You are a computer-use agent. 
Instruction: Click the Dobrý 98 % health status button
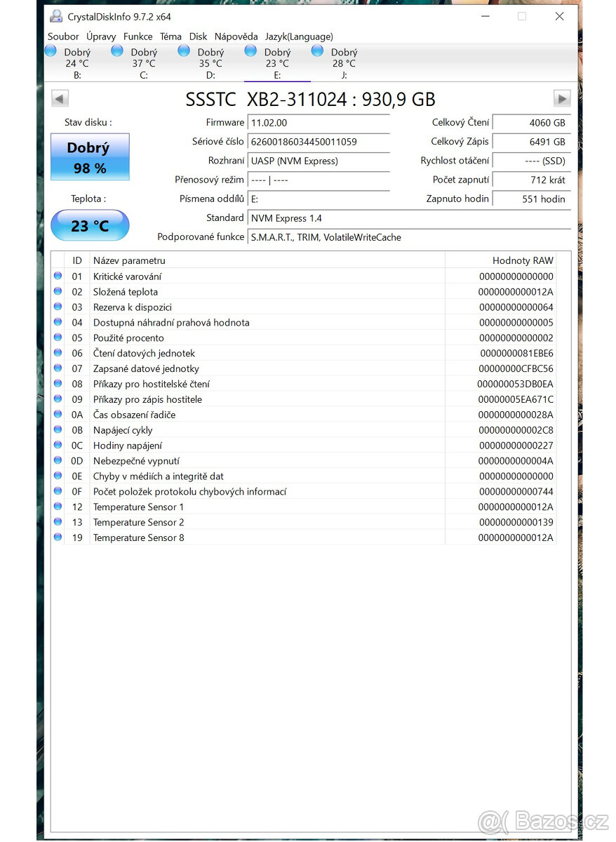coord(90,157)
